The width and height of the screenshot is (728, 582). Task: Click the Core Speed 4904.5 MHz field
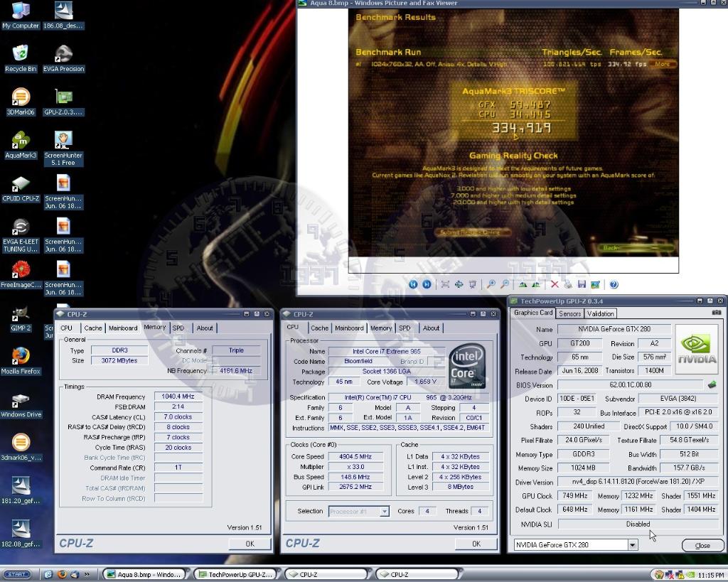[x=355, y=457]
